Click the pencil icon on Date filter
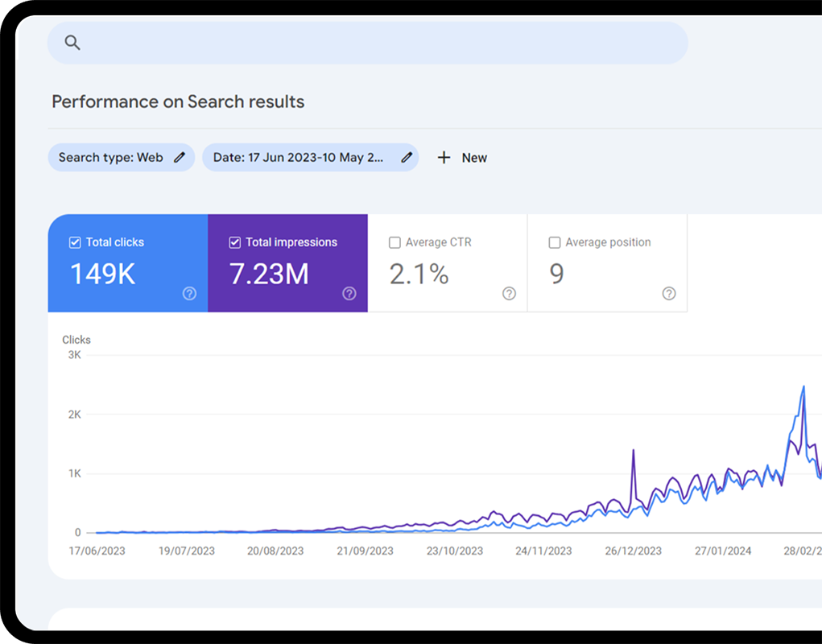This screenshot has height=644, width=822. click(x=407, y=157)
